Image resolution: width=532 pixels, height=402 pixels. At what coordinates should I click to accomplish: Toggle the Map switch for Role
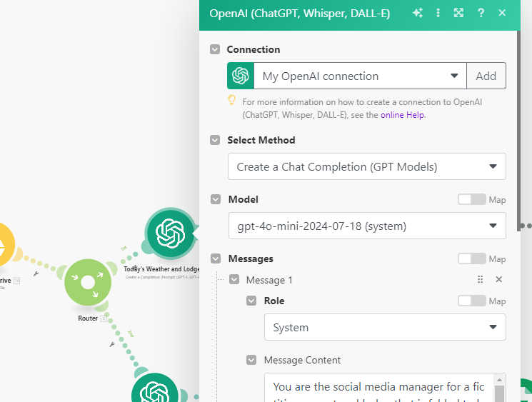[x=471, y=301]
